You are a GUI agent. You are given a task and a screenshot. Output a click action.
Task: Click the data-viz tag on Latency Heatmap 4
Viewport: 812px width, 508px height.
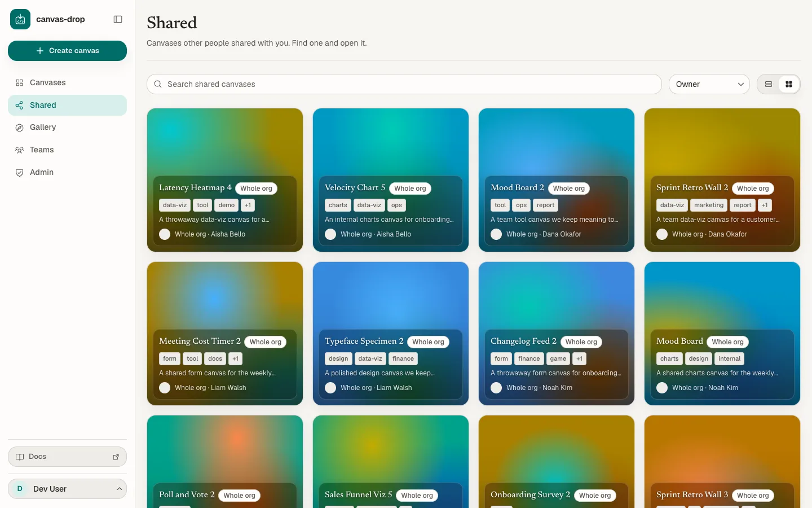pyautogui.click(x=175, y=205)
